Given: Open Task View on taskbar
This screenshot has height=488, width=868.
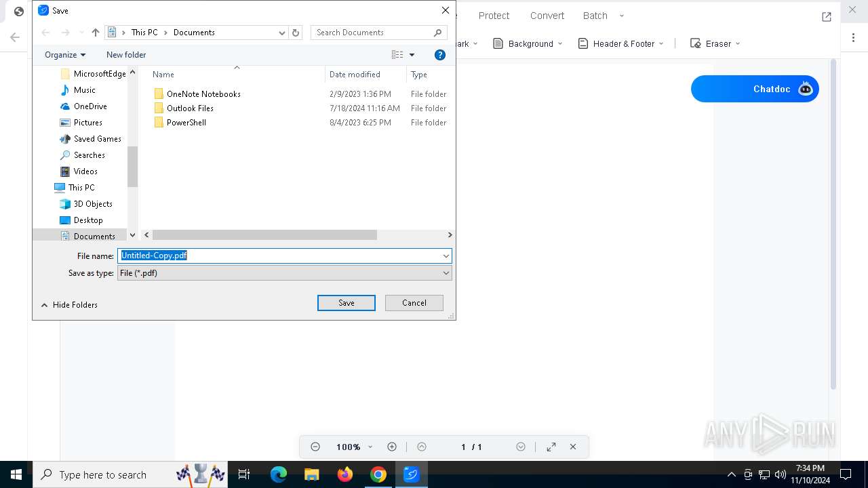Looking at the screenshot, I should pyautogui.click(x=244, y=474).
